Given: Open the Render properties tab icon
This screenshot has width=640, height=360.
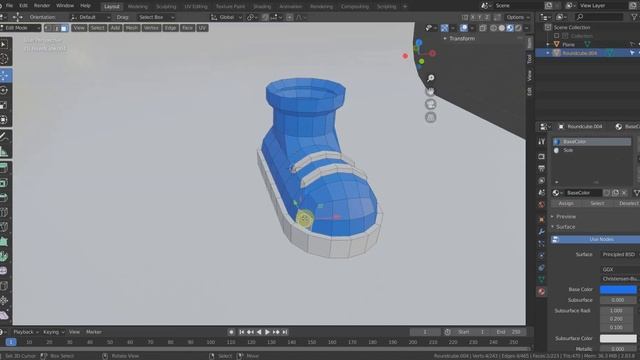Looking at the screenshot, I should point(542,157).
